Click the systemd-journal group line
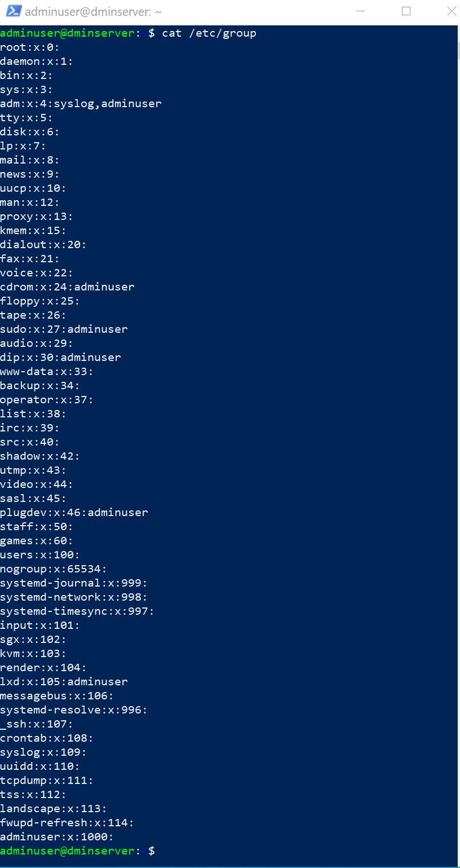Viewport: 460px width, 868px height. pos(73,583)
